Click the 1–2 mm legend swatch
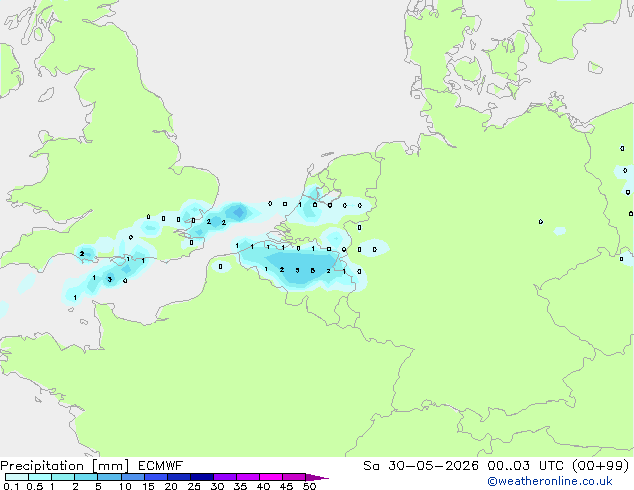The width and height of the screenshot is (634, 490). click(x=63, y=477)
